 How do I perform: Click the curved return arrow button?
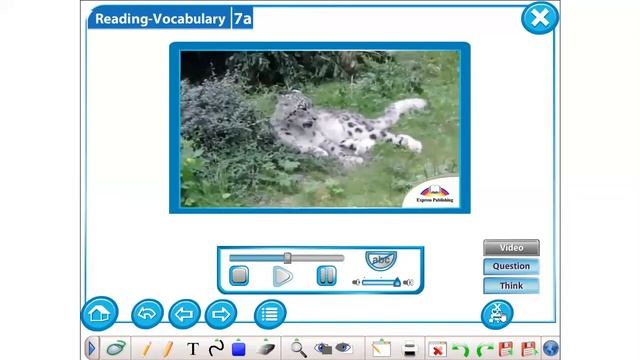[147, 313]
